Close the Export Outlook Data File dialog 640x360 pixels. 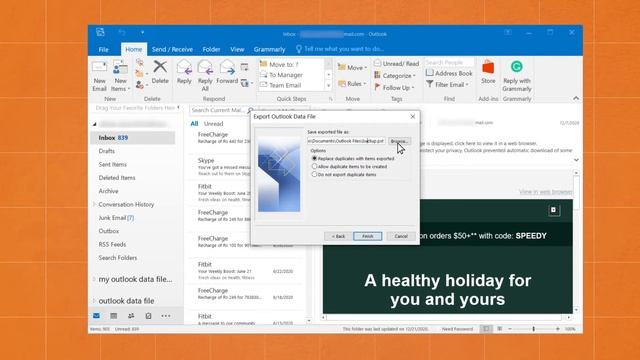tap(413, 117)
